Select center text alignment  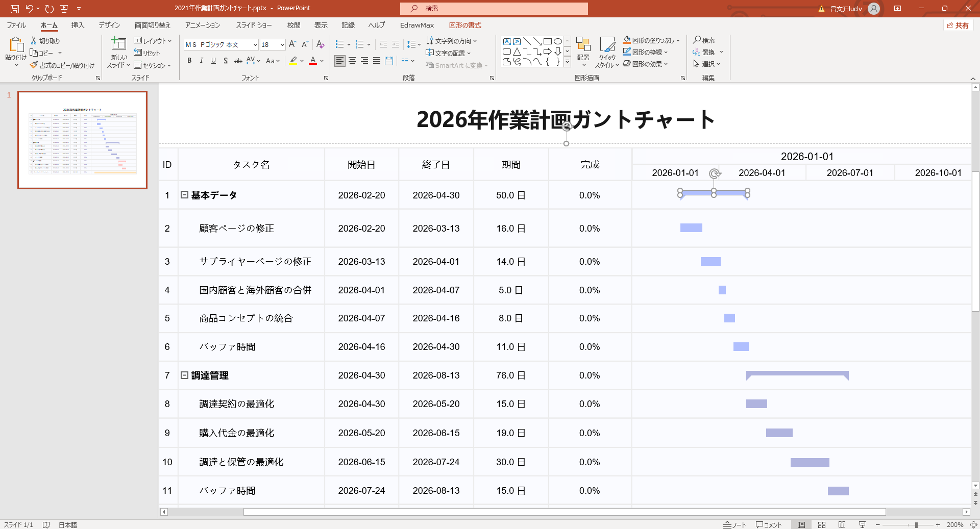pos(352,61)
